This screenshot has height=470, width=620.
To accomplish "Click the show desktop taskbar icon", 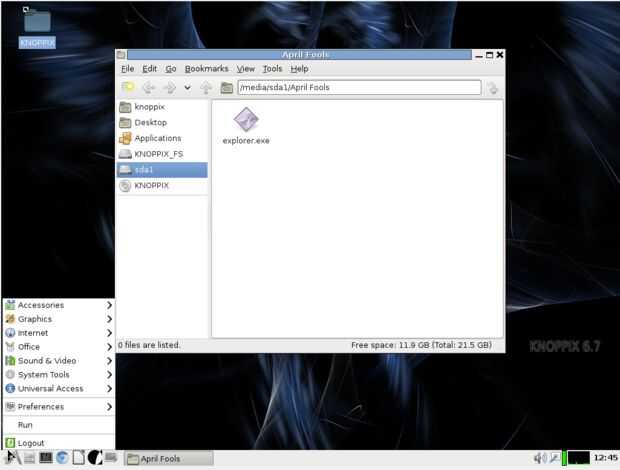I will pos(111,458).
